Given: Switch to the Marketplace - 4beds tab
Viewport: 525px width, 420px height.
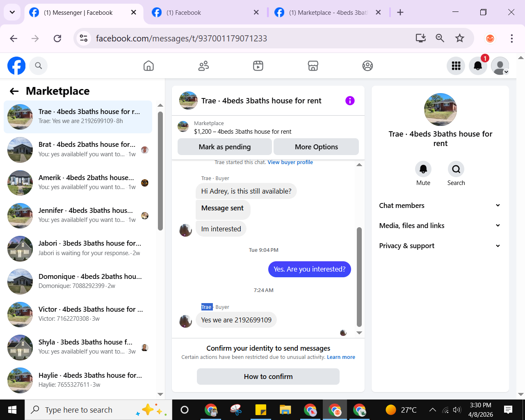Looking at the screenshot, I should (328, 12).
